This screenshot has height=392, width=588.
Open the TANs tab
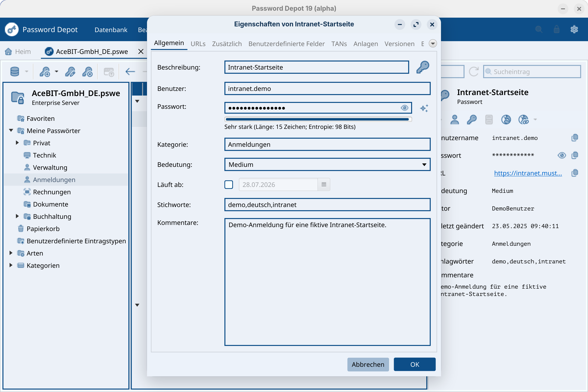pos(339,44)
